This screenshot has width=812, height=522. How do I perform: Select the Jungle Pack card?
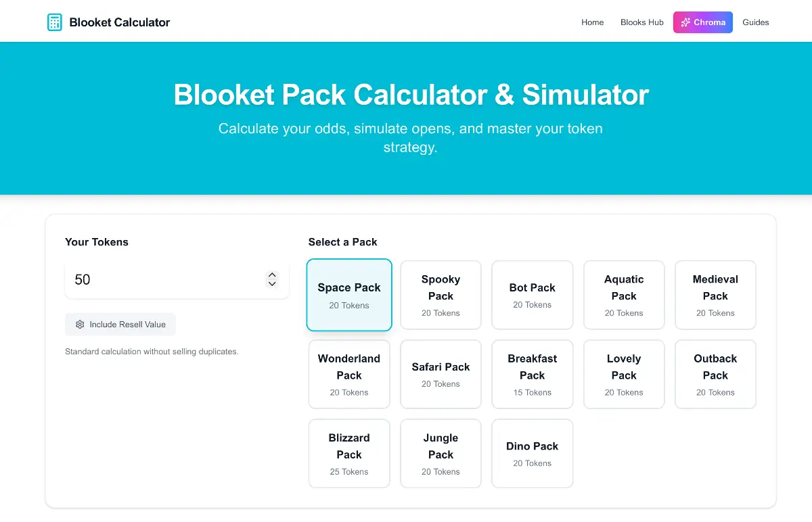pos(441,453)
